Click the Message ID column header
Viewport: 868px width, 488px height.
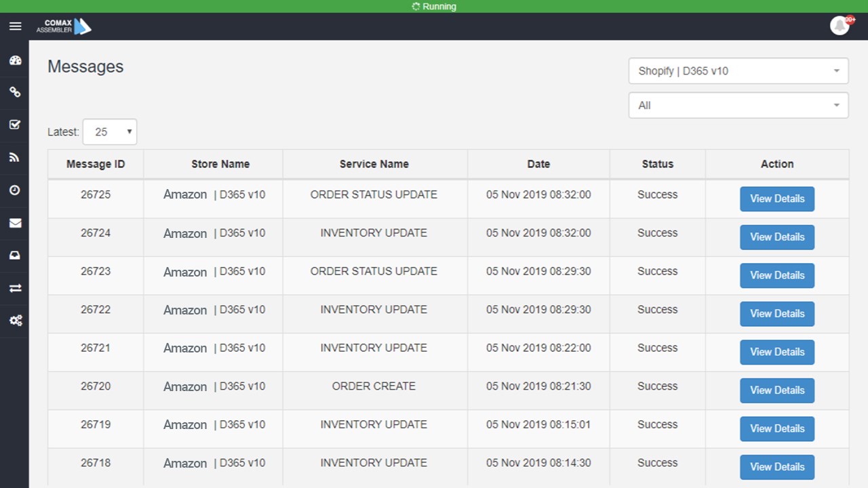click(x=96, y=164)
